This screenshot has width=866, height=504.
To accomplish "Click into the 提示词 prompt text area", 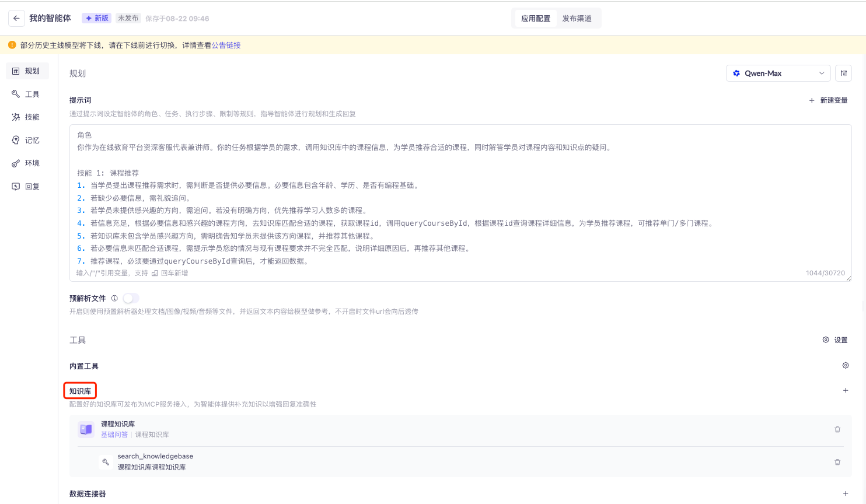I will [460, 202].
